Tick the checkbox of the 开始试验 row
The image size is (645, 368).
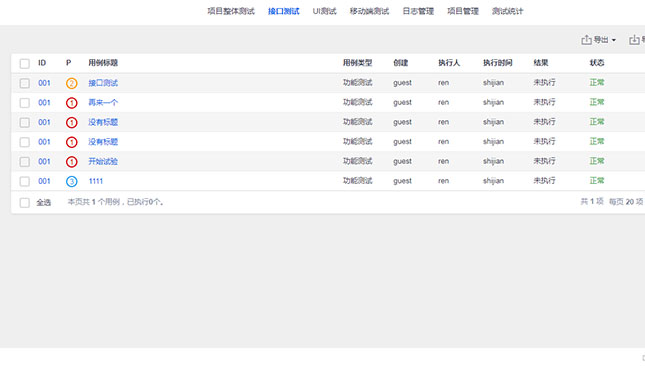[25, 162]
